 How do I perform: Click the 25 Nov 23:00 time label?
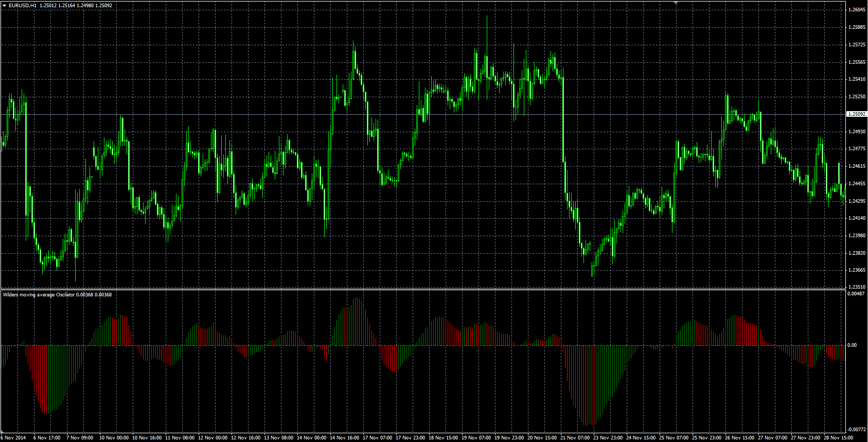[x=707, y=438]
